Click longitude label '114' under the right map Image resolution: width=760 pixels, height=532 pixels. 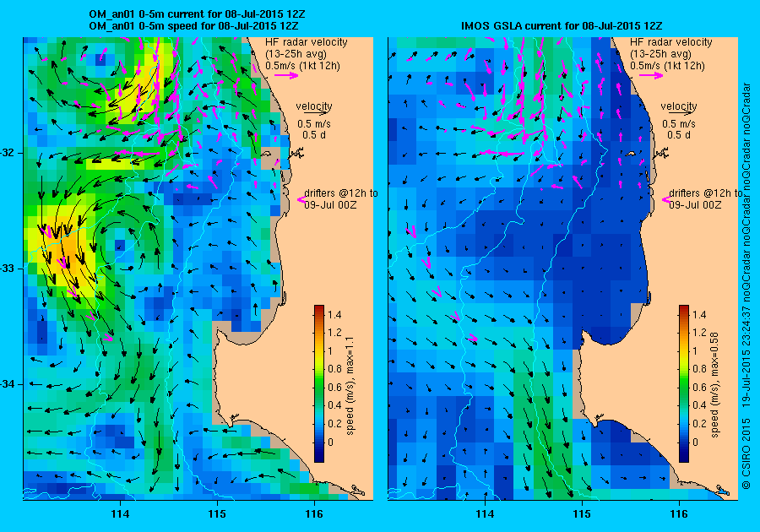[485, 514]
